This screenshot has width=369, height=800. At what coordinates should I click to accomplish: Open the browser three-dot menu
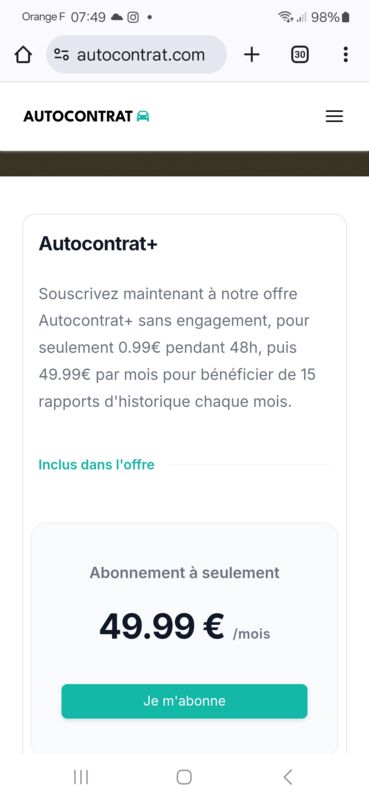(x=346, y=55)
